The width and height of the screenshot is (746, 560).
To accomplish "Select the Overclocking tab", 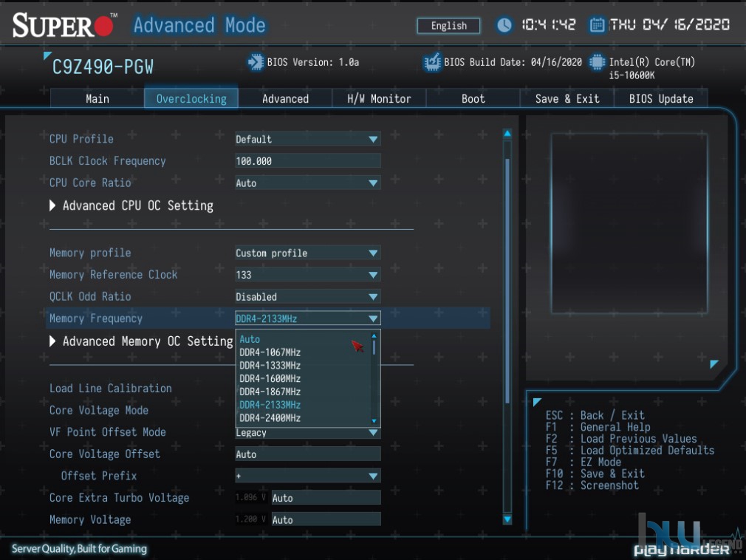I will (191, 98).
